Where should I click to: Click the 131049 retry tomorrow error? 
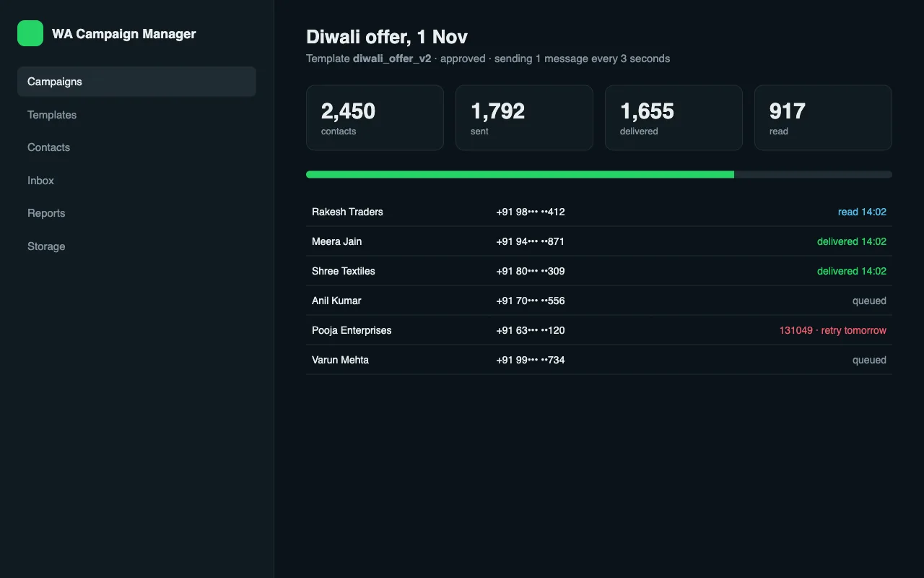(833, 330)
